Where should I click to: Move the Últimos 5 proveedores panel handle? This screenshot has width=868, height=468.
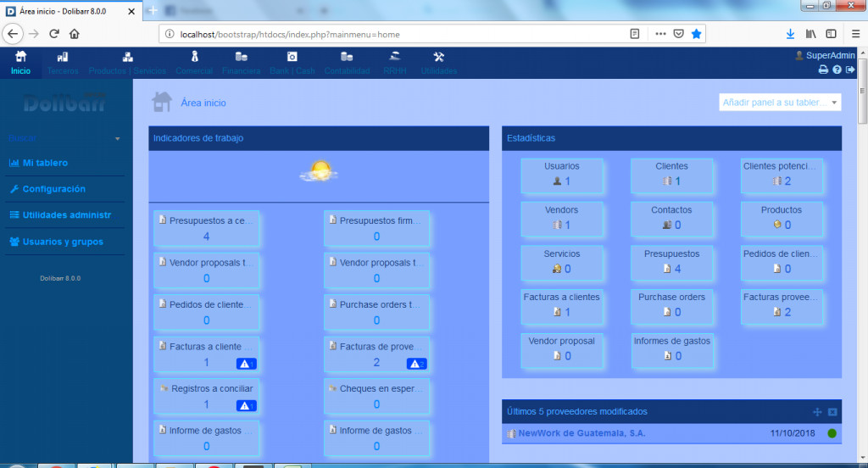point(817,411)
